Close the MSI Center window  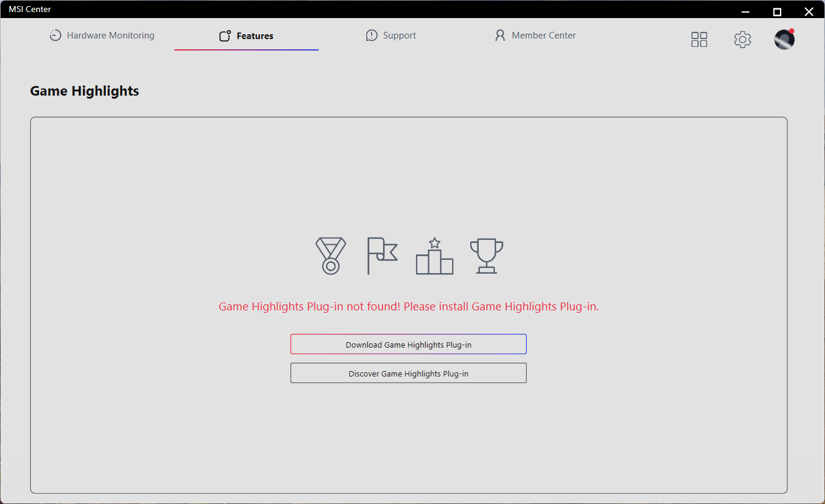click(x=809, y=11)
